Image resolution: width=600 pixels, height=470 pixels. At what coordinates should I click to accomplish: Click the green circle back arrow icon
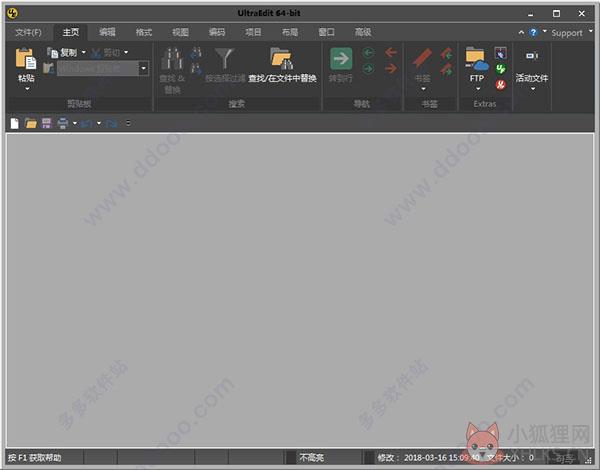tap(368, 52)
